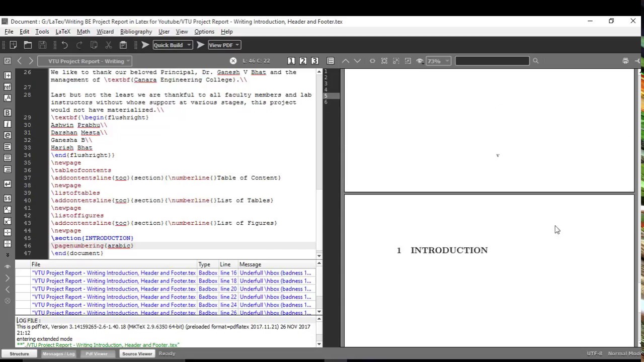
Task: Insert fraction from sidebar
Action: click(x=8, y=233)
